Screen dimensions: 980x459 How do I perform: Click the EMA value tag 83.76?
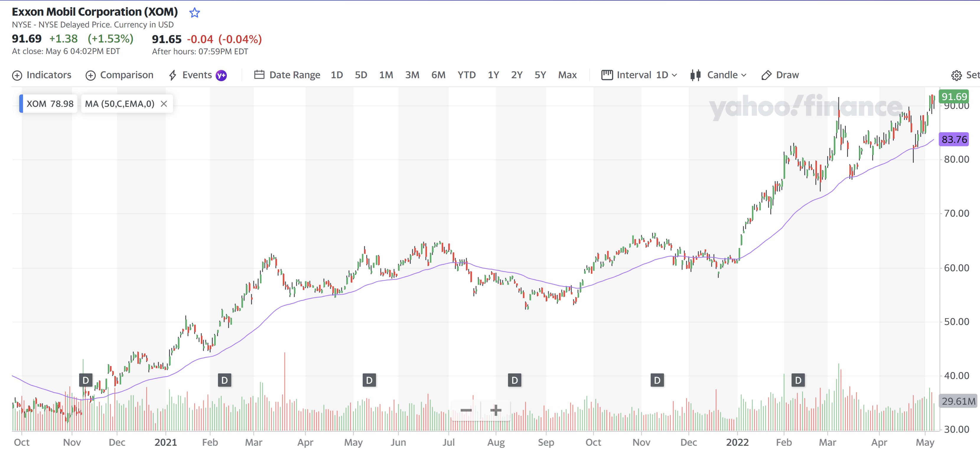pyautogui.click(x=954, y=140)
